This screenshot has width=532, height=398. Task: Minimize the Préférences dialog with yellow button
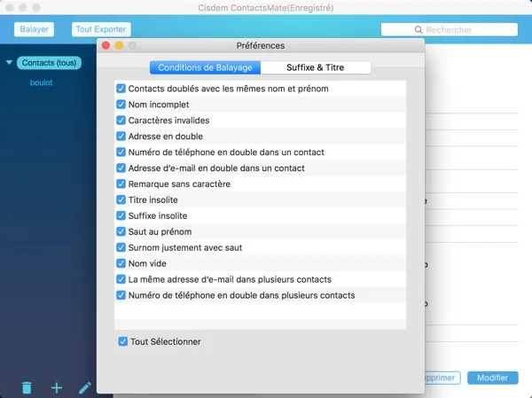coord(119,45)
